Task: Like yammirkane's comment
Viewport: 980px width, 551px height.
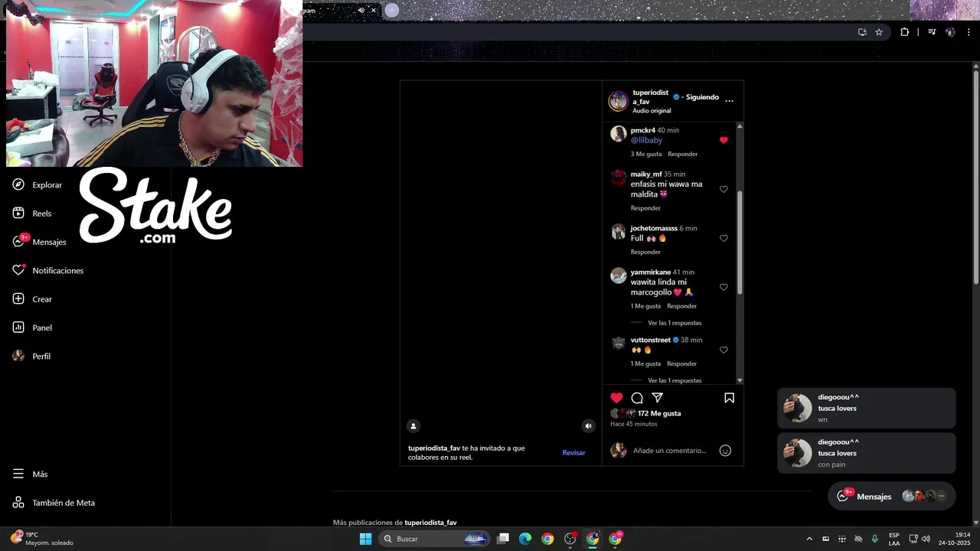Action: 724,287
